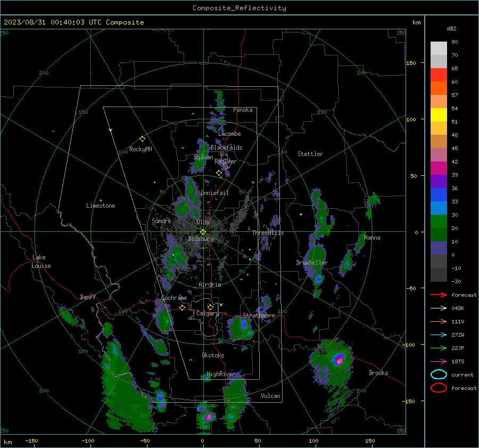Click the Drumheller label
The height and width of the screenshot is (448, 479).
312,263
